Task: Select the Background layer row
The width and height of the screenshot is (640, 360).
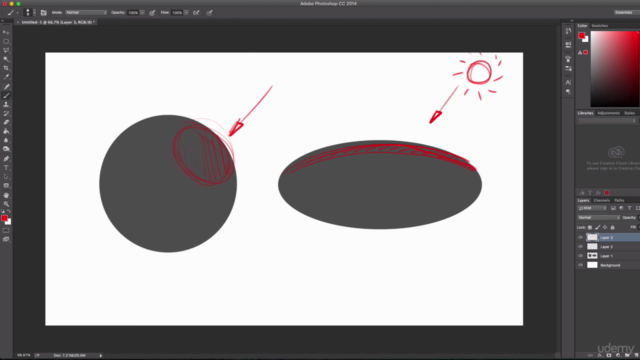Action: 608,265
